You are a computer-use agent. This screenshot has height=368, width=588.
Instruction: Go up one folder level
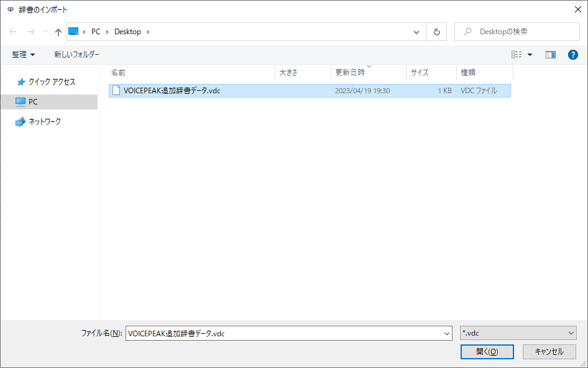[58, 32]
